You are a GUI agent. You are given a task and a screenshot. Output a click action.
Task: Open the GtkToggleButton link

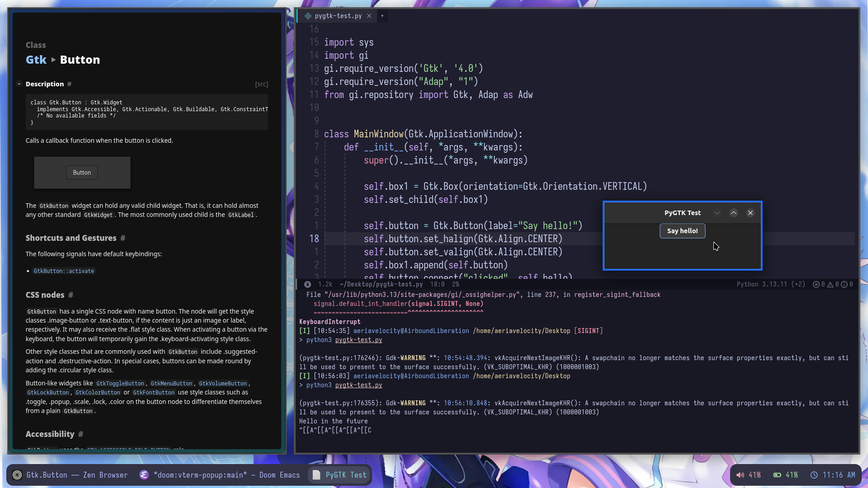click(120, 384)
